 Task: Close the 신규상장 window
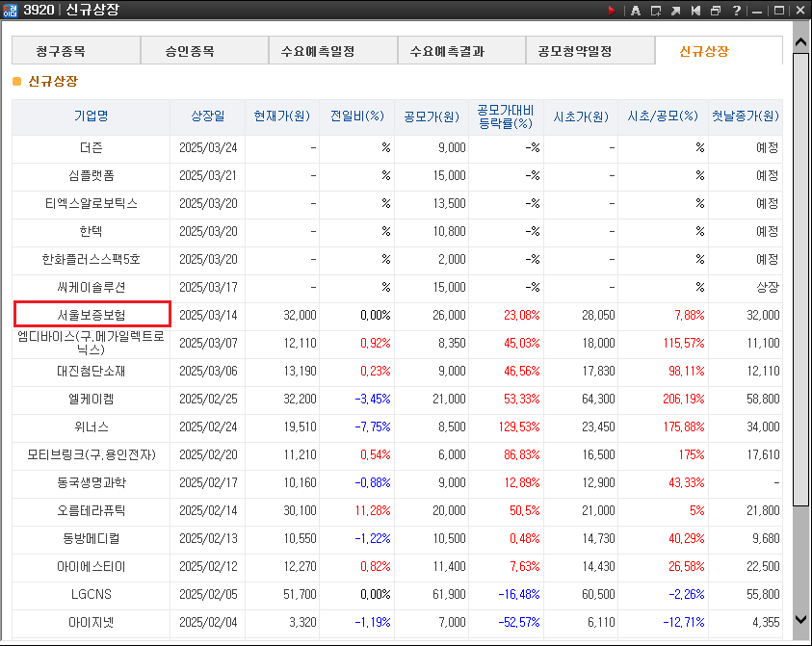pos(799,11)
